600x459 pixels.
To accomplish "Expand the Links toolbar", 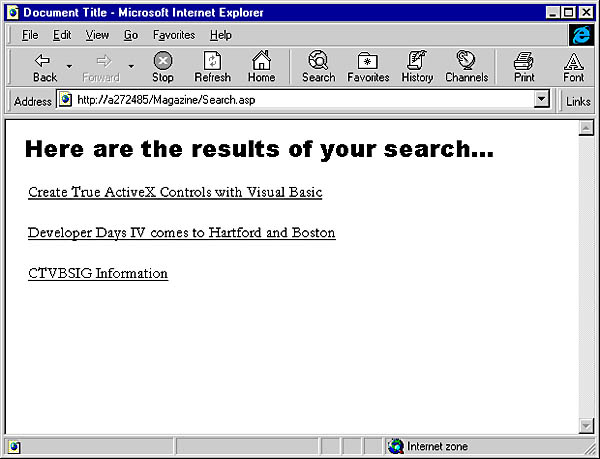I will point(578,101).
